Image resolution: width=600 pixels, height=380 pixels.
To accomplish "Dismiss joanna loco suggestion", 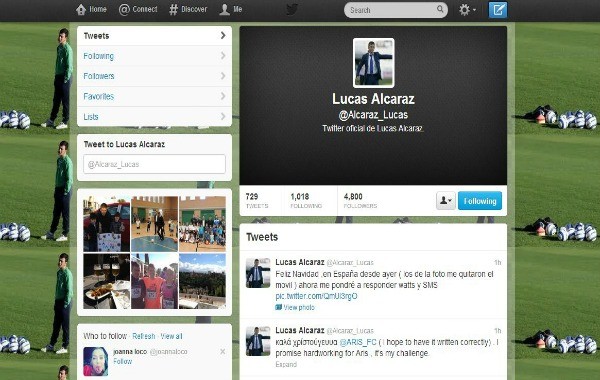I will (x=223, y=351).
